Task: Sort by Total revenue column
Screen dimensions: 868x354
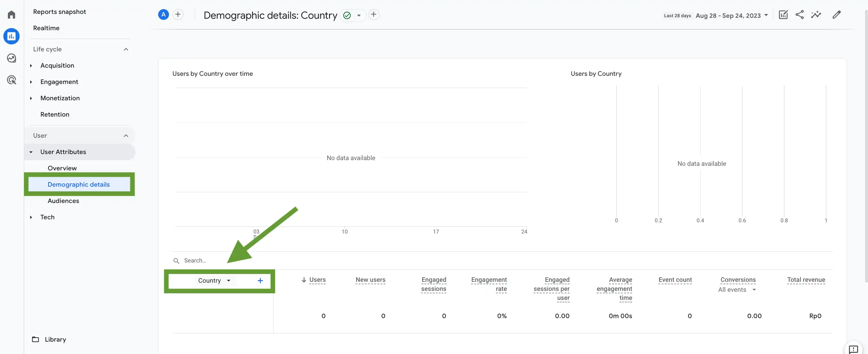Action: tap(806, 280)
